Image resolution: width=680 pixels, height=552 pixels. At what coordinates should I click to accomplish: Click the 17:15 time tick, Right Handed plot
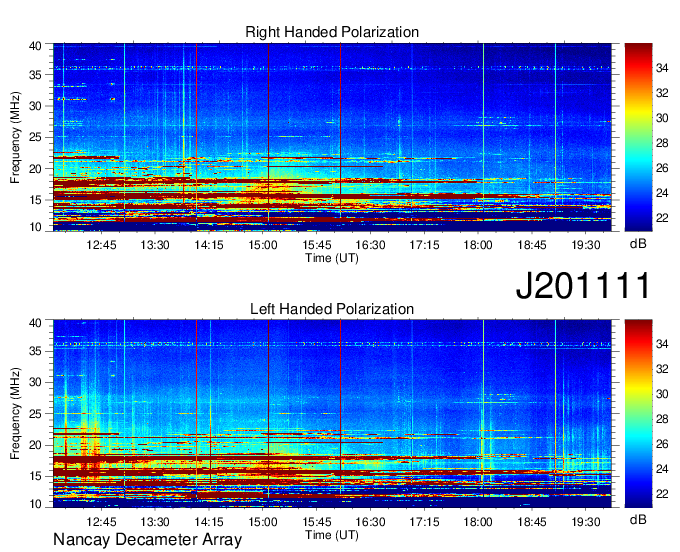(425, 245)
